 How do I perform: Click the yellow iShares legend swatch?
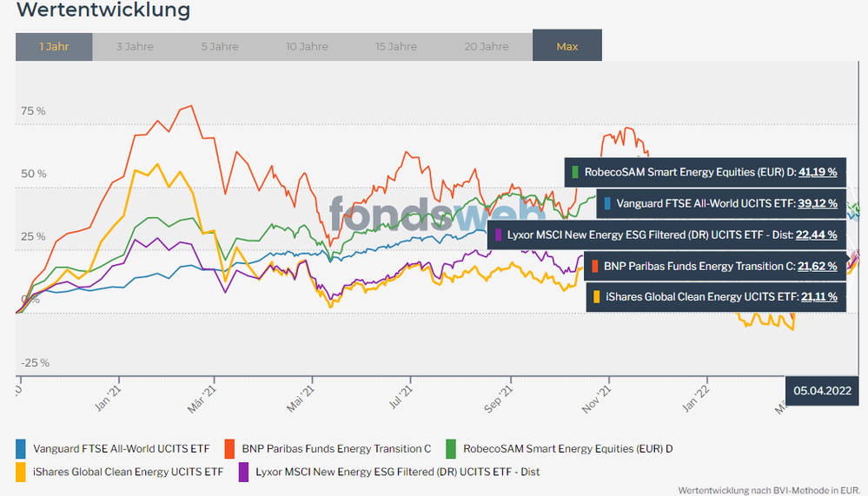tap(21, 473)
